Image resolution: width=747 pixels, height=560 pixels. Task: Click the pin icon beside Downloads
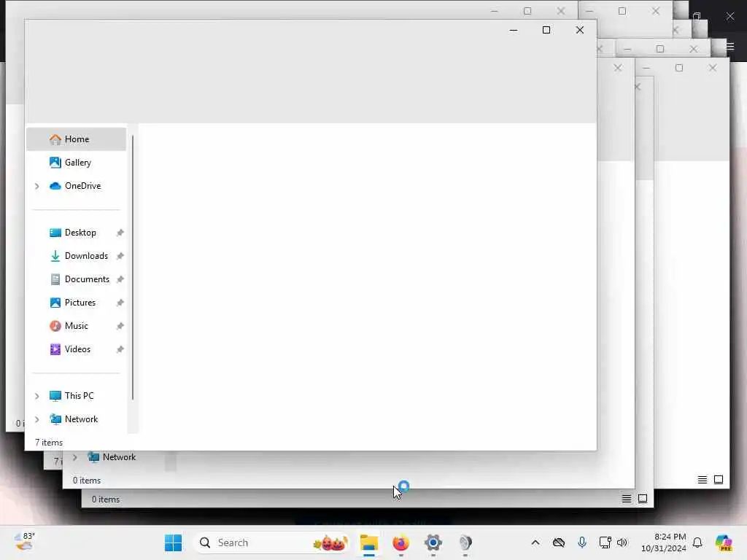coord(120,256)
